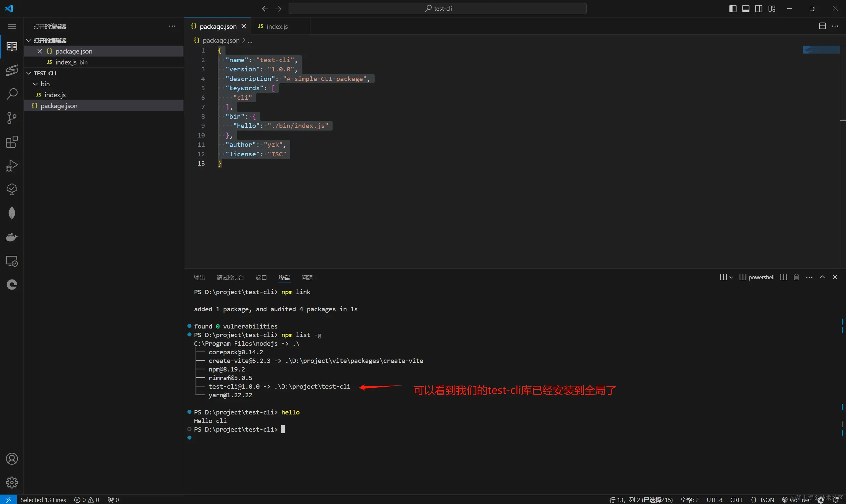Open the Search view

[x=12, y=94]
